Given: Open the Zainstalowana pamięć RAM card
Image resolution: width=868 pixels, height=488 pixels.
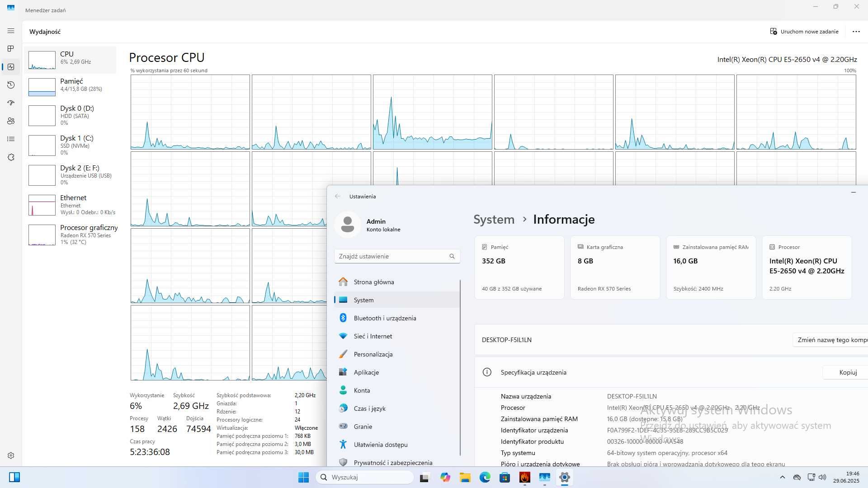Looking at the screenshot, I should (711, 267).
